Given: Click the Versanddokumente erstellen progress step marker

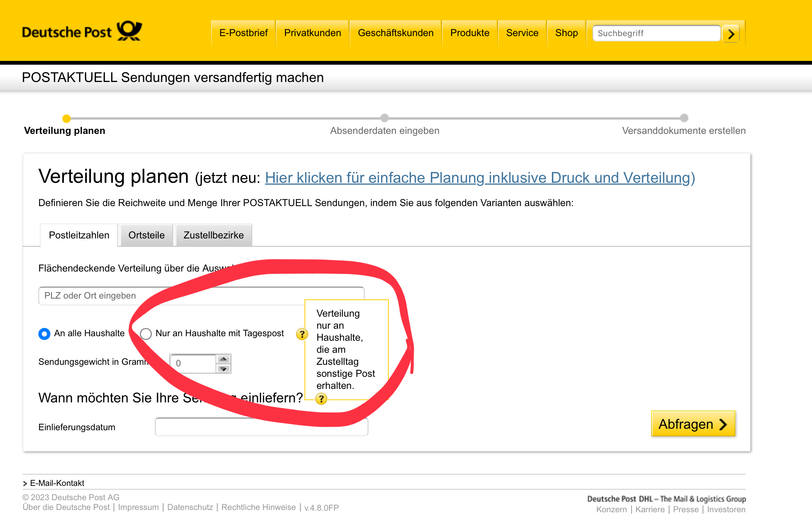Looking at the screenshot, I should [684, 118].
